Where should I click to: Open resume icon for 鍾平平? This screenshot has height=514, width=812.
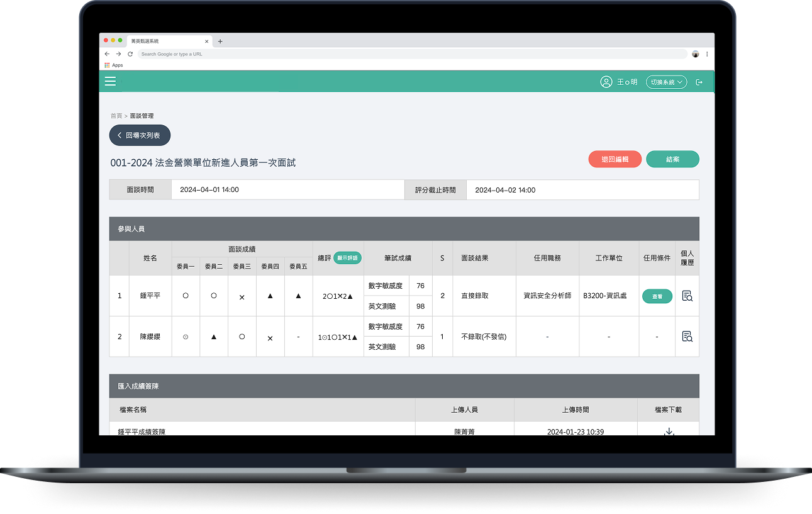[x=687, y=296]
